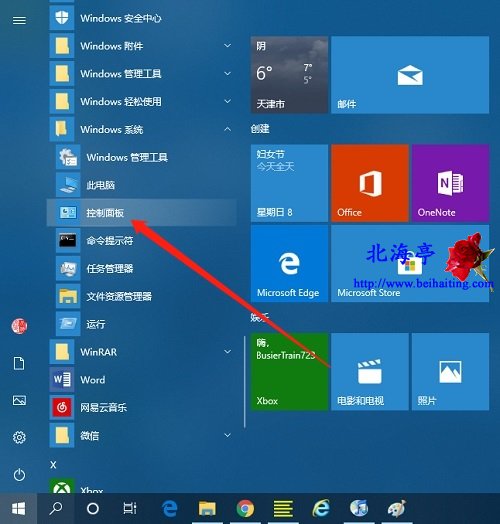Open the media player icon on taskbar
The image size is (500, 524).
point(359,508)
